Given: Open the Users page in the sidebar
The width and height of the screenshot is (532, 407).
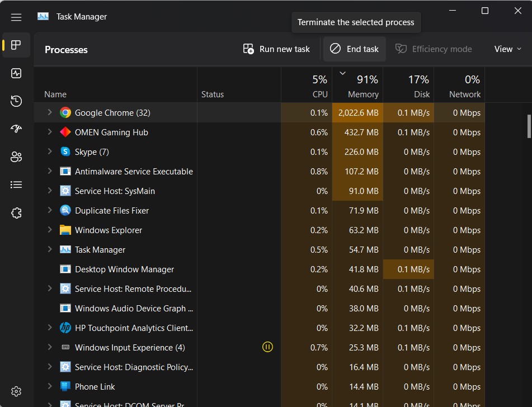Looking at the screenshot, I should coord(16,157).
